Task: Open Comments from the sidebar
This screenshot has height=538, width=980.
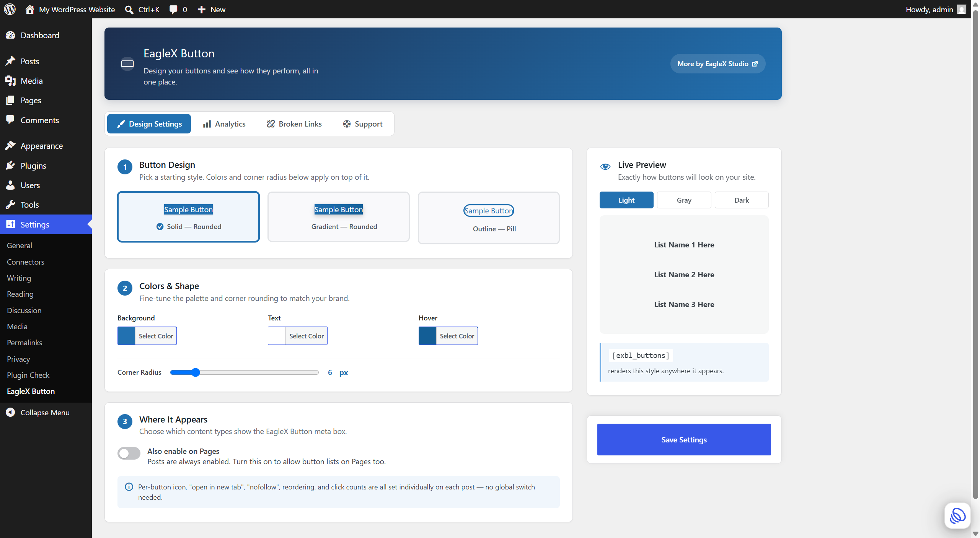Action: click(x=46, y=120)
